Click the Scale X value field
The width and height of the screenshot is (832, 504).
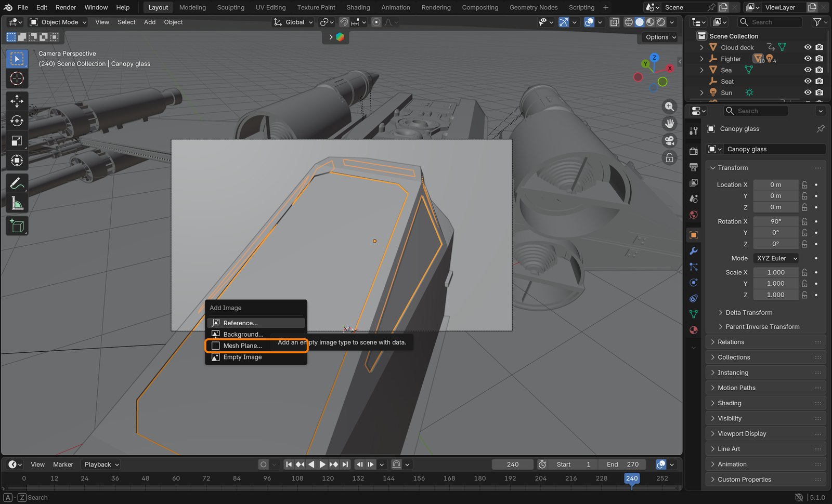click(776, 272)
